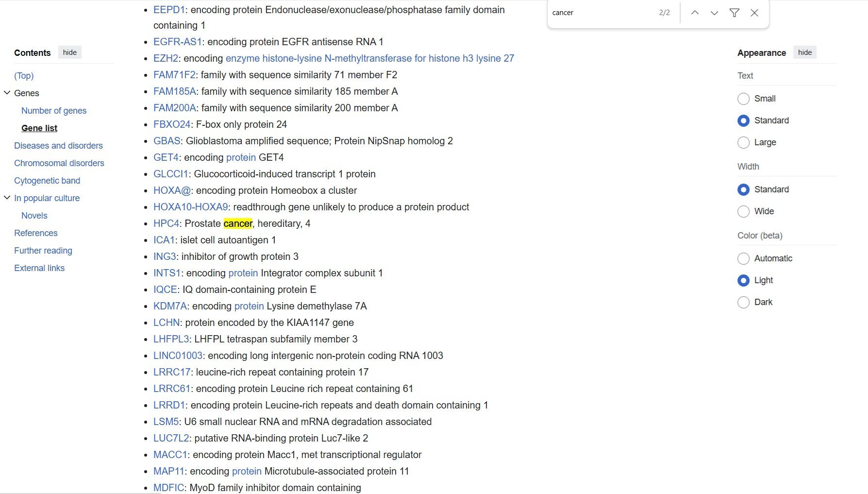Select Small text size
Image resolution: width=868 pixels, height=494 pixels.
tap(743, 99)
